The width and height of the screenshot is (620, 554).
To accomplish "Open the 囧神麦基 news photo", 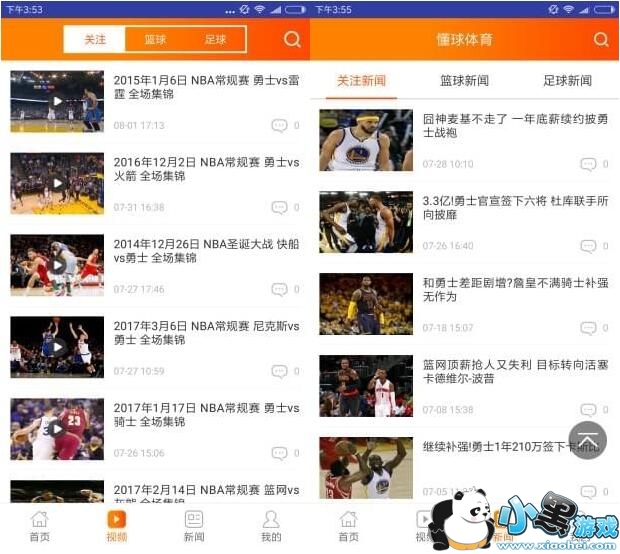I will tap(366, 140).
